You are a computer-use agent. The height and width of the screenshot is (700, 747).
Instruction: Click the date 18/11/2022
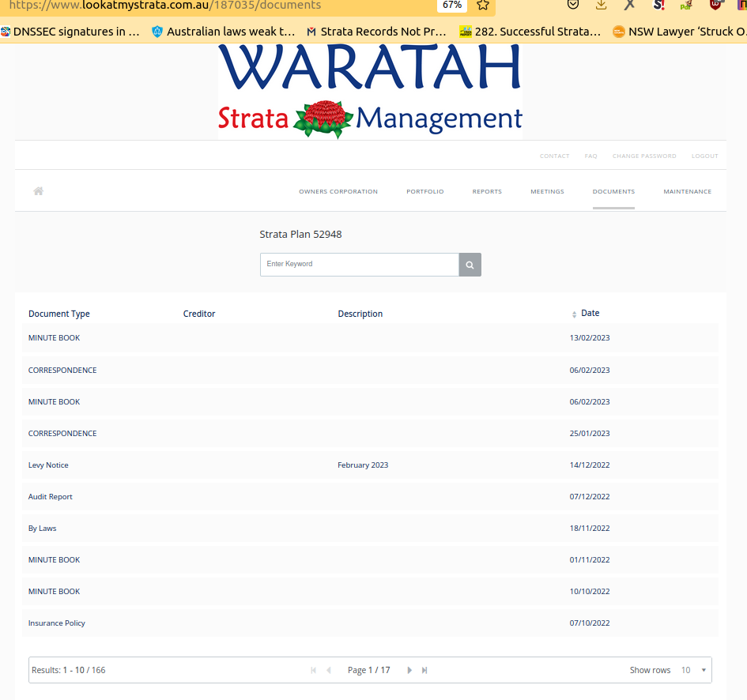[x=590, y=529]
